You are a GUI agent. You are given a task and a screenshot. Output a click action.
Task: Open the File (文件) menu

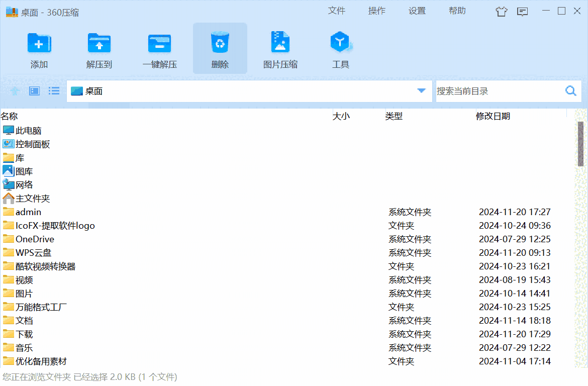pos(336,11)
